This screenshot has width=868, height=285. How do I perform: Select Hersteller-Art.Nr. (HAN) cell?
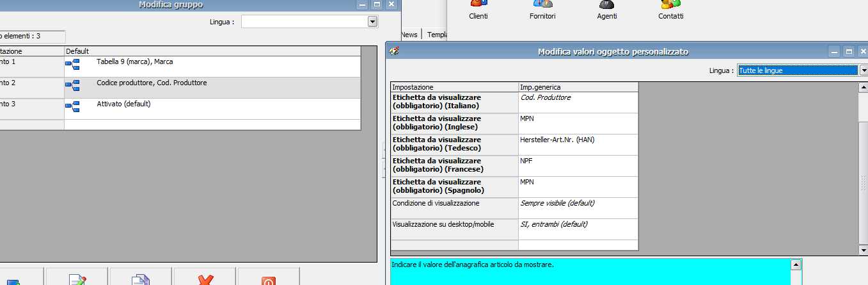[578, 145]
